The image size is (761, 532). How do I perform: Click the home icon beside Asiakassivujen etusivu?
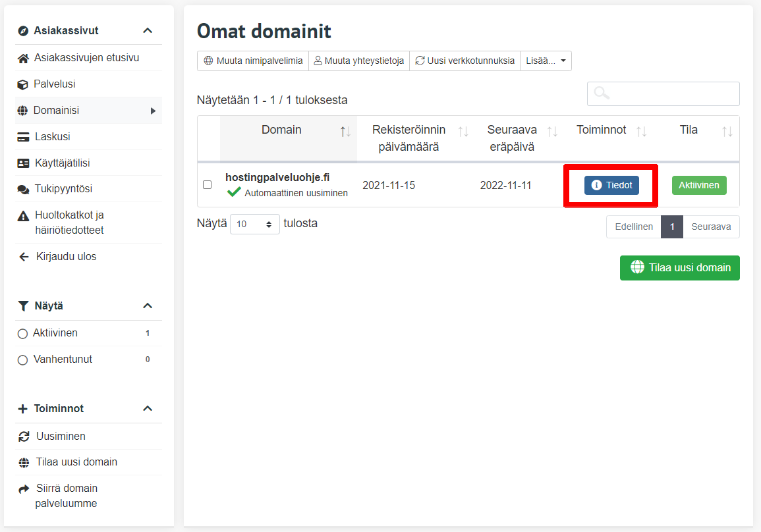click(23, 58)
